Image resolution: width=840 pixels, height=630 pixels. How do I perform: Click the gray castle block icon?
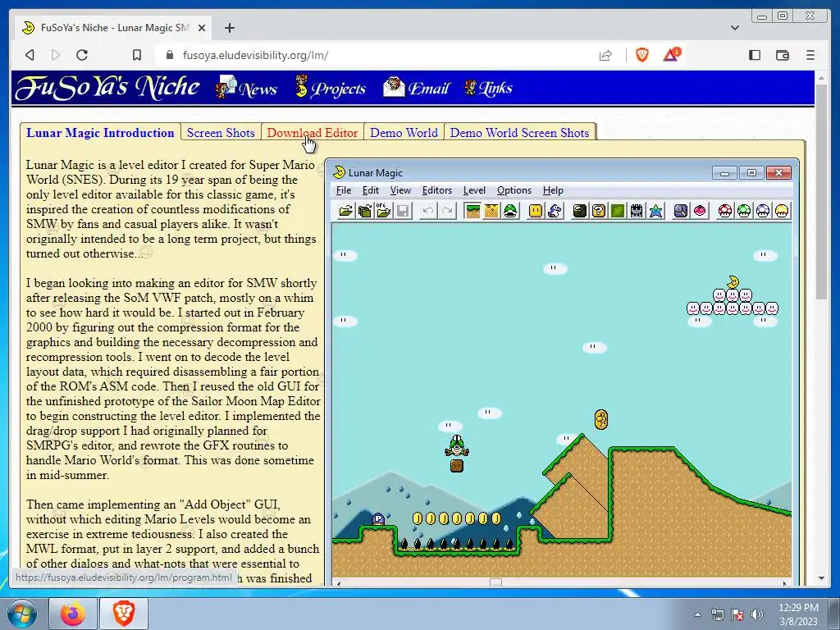click(637, 211)
